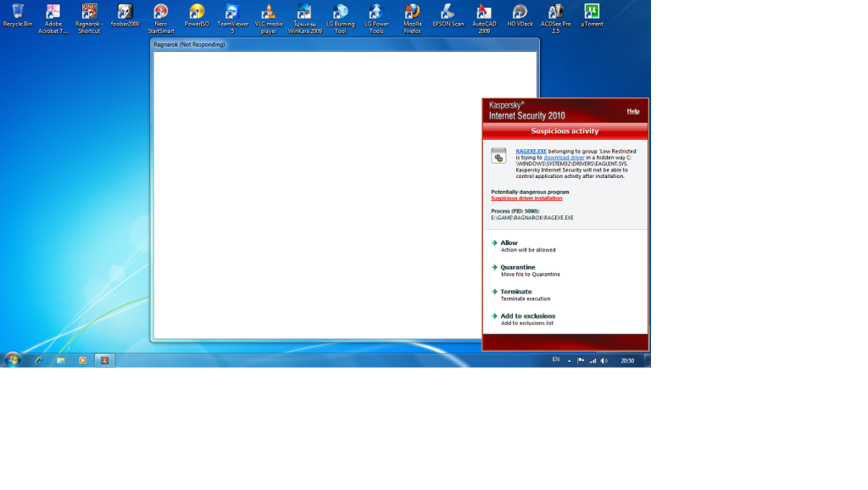Click the "Kaspersky Internet Security 2010" title
The image size is (868, 490).
[x=527, y=111]
